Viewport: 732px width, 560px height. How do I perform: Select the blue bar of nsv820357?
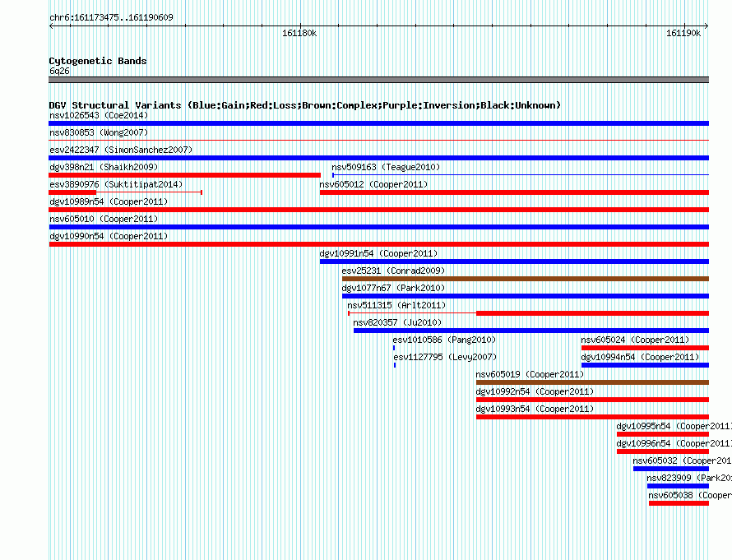tap(531, 331)
